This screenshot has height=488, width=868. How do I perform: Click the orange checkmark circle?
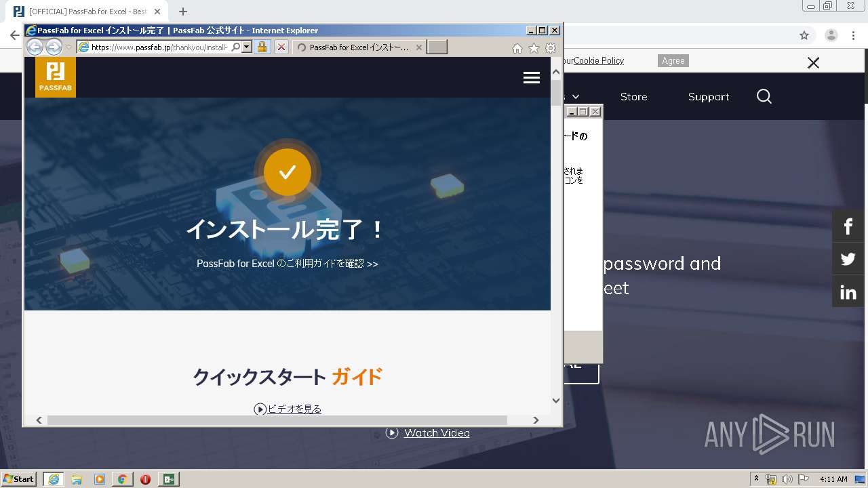point(288,172)
